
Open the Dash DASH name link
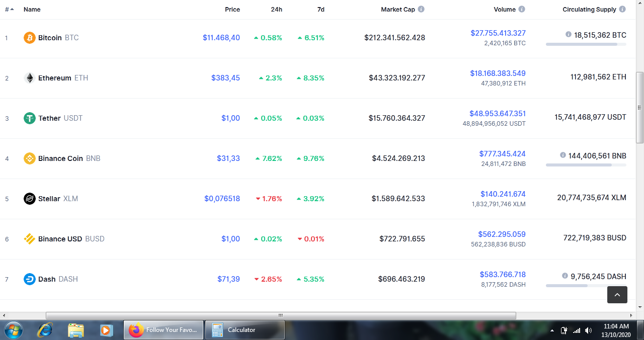pos(58,279)
